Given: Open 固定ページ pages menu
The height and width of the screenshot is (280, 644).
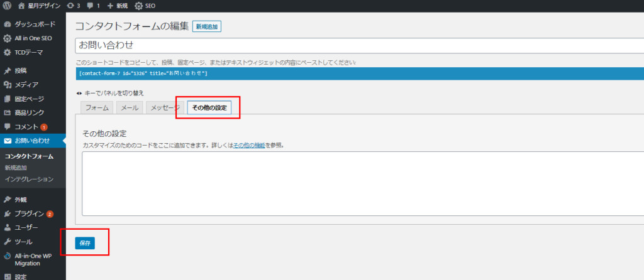Looking at the screenshot, I should click(x=33, y=99).
